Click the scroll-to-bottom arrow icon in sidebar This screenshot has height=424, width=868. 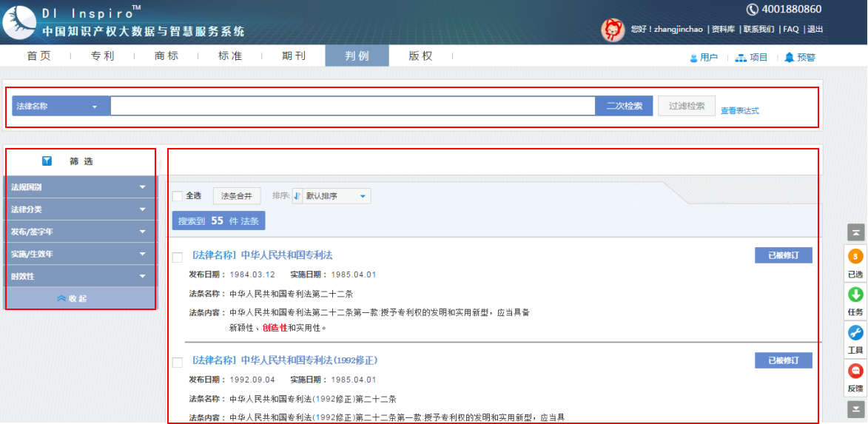click(855, 408)
